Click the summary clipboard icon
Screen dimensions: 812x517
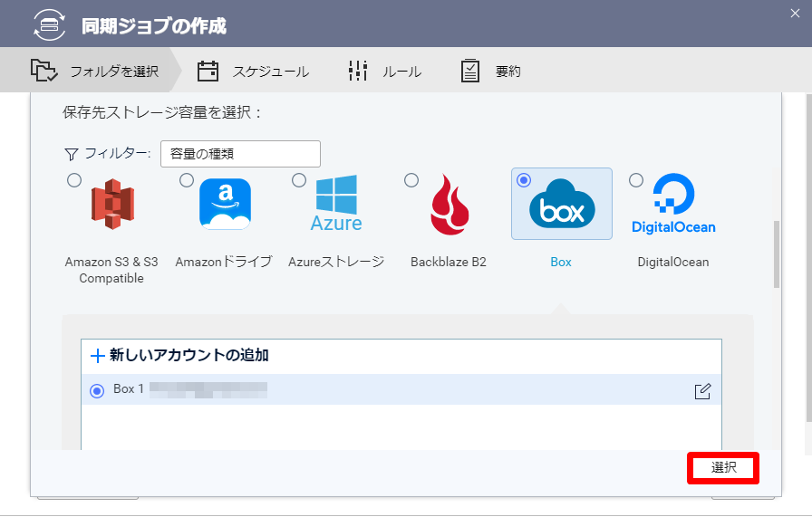click(469, 71)
